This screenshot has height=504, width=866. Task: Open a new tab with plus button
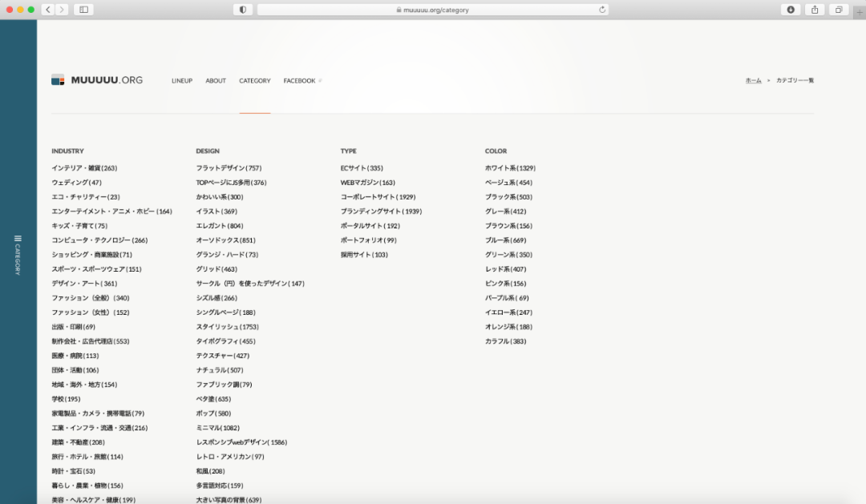point(860,12)
